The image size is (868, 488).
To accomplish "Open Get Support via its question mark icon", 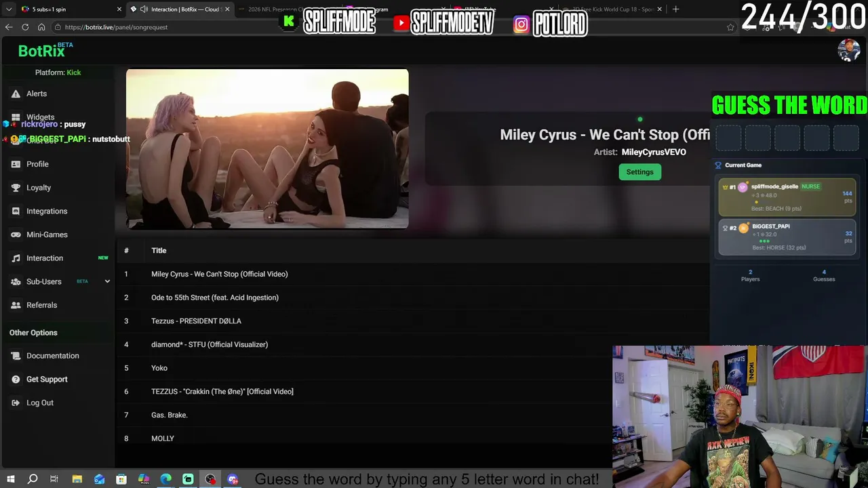I will coord(16,379).
